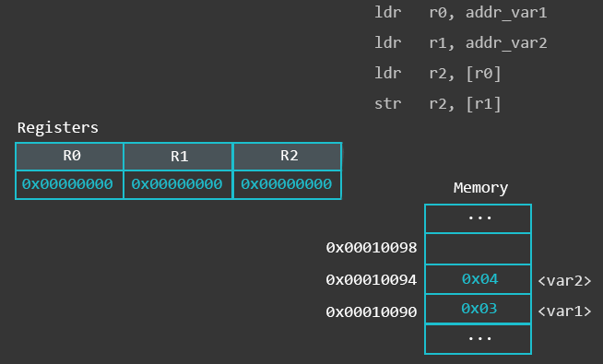Click the R1 value 0x00000000
This screenshot has width=603, height=364.
tap(177, 184)
